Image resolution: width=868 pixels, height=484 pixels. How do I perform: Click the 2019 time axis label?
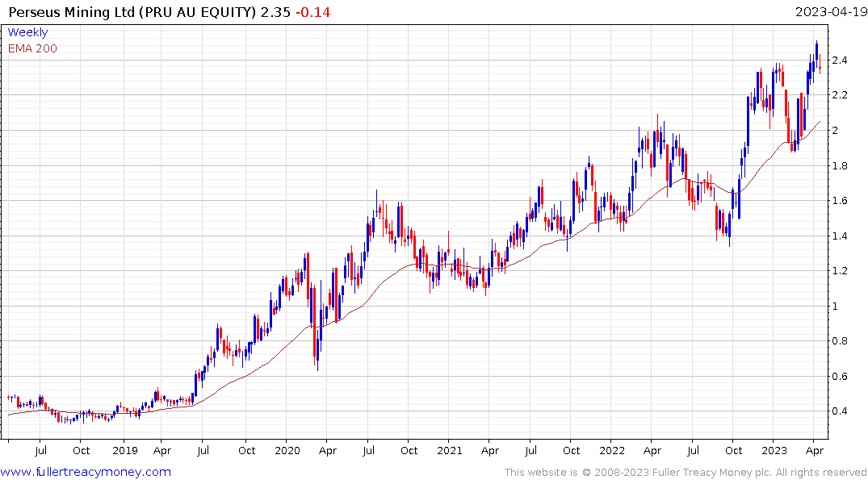[125, 450]
